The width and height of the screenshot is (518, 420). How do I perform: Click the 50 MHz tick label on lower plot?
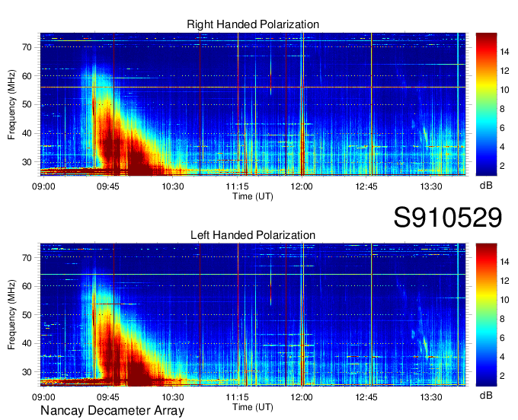tap(27, 315)
